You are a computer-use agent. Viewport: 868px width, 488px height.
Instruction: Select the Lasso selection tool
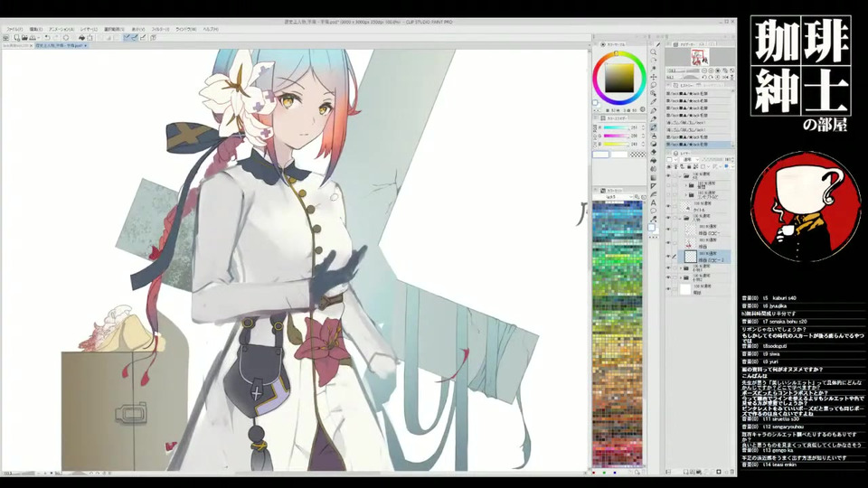point(654,85)
